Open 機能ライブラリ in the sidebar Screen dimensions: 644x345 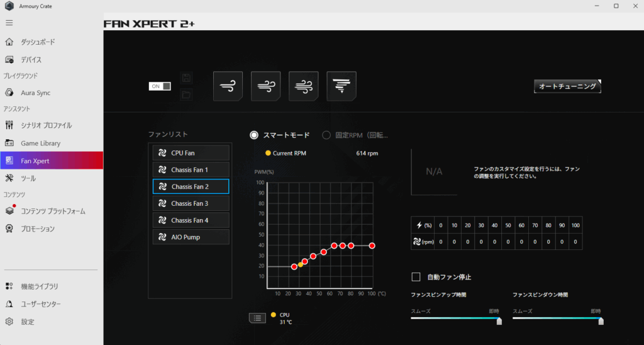[x=52, y=286]
